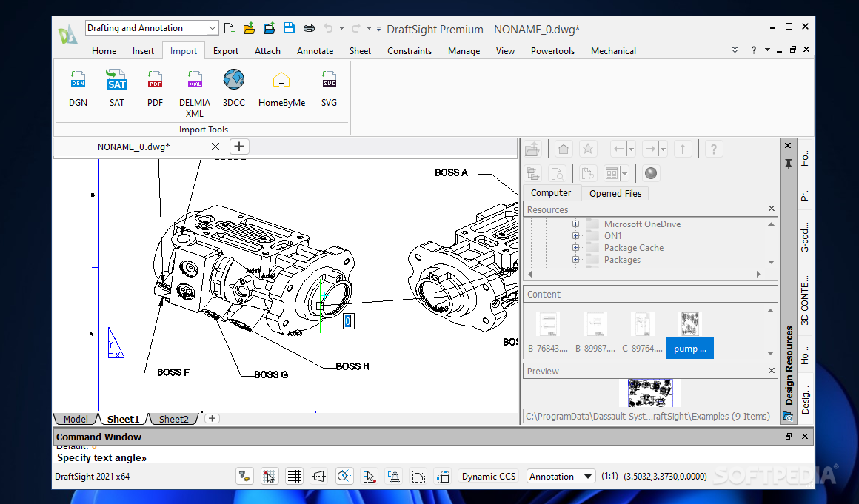Import a DELMIA XML file
Screen dimensions: 859x504
pos(195,93)
